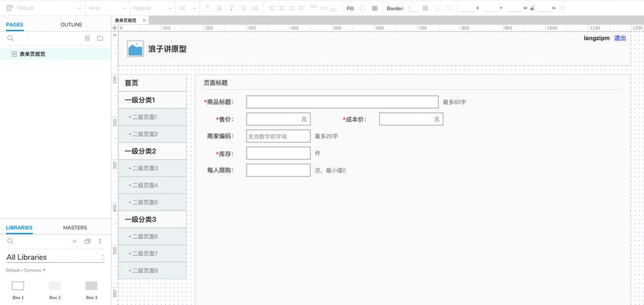Click the add library plus icon
The height and width of the screenshot is (305, 644).
(74, 242)
